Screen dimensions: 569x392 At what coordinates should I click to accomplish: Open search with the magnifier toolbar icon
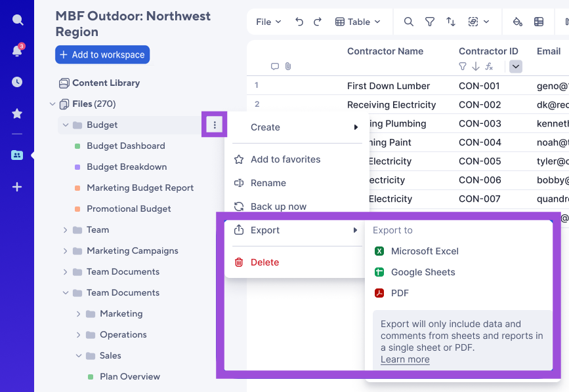[x=408, y=22]
